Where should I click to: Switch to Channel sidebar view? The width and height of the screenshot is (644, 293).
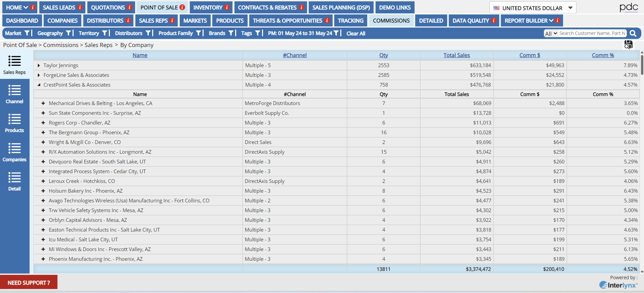click(14, 94)
